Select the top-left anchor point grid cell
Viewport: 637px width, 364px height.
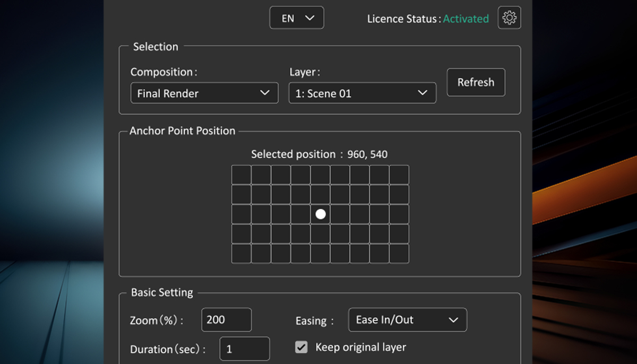tap(242, 175)
